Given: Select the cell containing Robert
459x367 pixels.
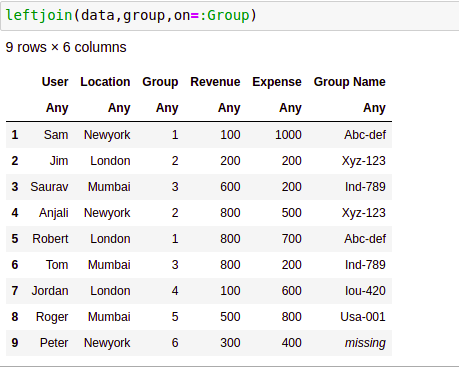Looking at the screenshot, I should (x=50, y=239).
